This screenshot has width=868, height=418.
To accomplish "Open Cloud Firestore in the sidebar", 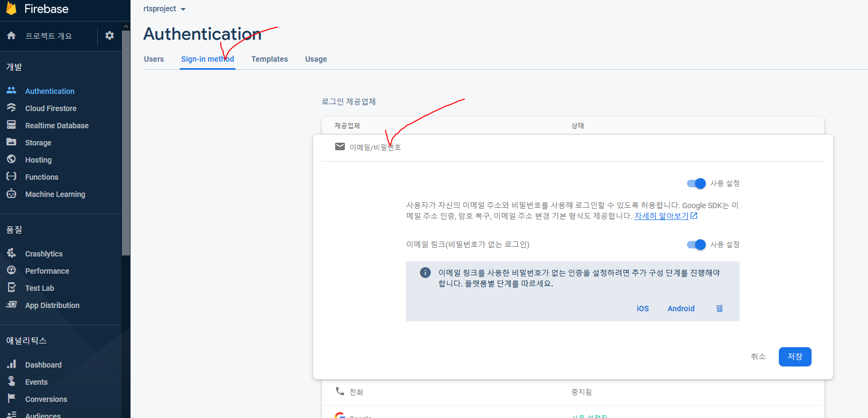I will click(x=50, y=108).
